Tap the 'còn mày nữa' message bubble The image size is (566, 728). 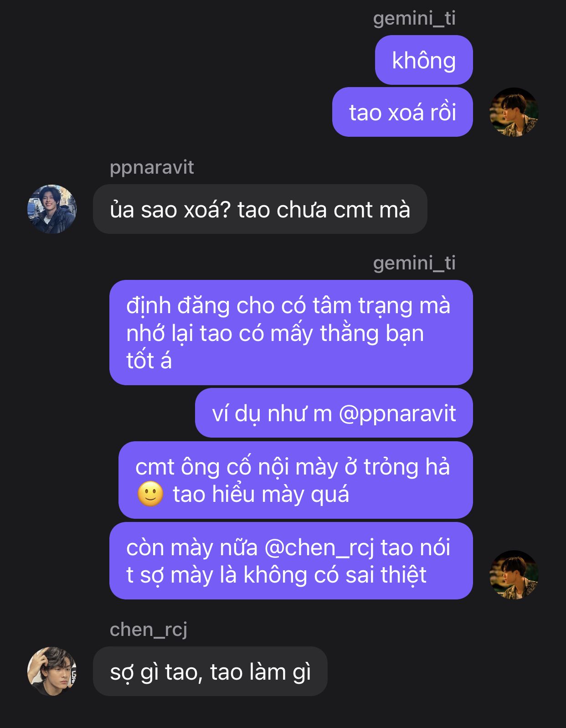tap(291, 561)
